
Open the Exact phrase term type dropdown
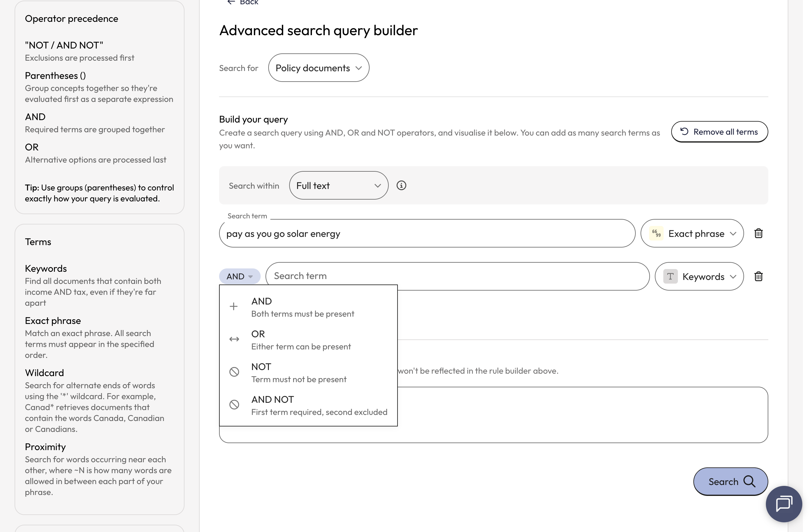(692, 233)
